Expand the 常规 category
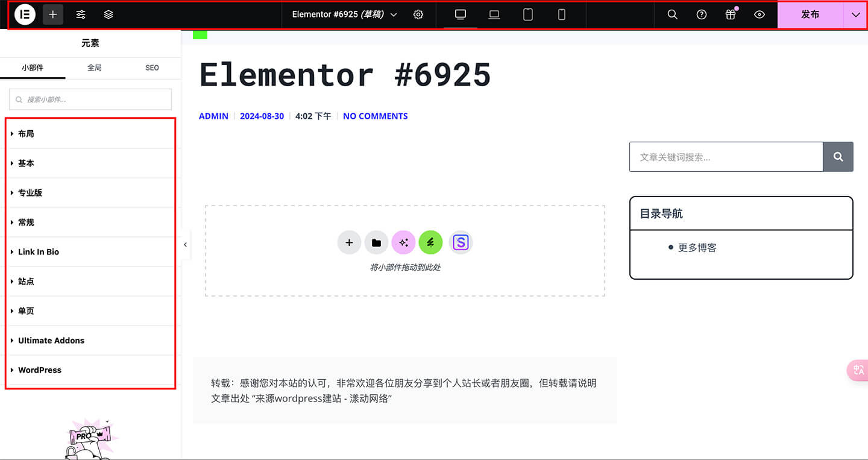 (90, 222)
